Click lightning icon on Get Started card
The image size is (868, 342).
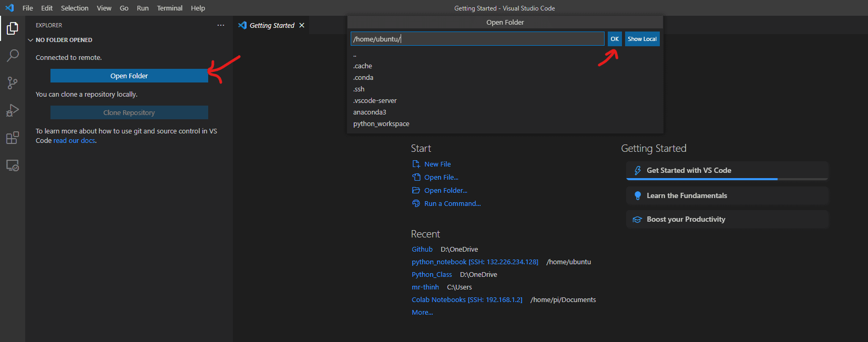(x=638, y=170)
